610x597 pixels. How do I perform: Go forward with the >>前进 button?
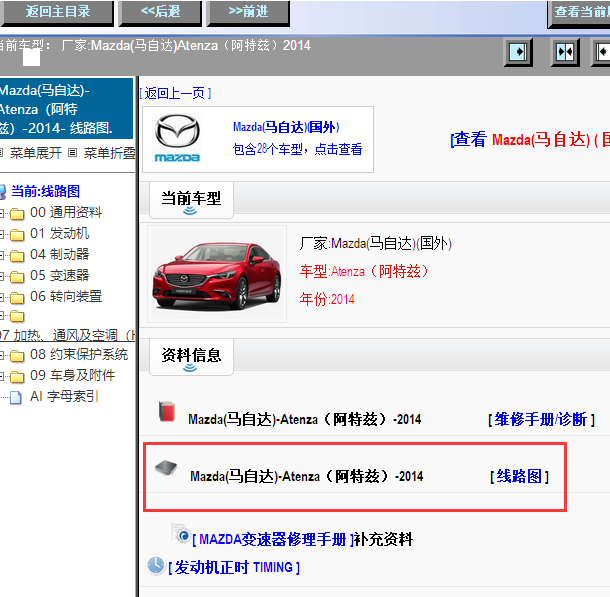(248, 12)
